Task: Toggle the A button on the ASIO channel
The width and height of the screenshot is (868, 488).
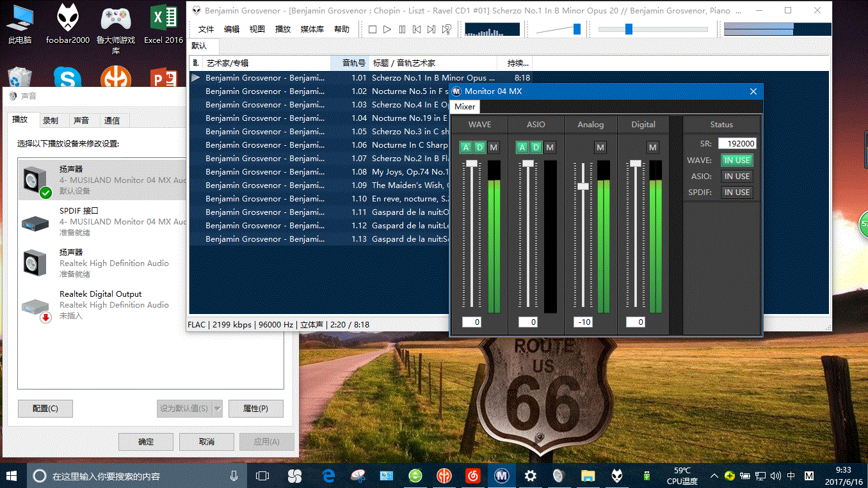Action: click(522, 148)
